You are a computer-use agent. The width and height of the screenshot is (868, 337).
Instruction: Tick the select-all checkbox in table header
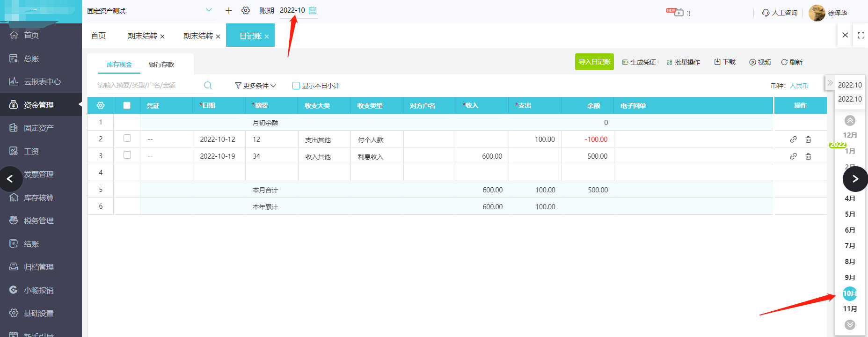[x=127, y=105]
